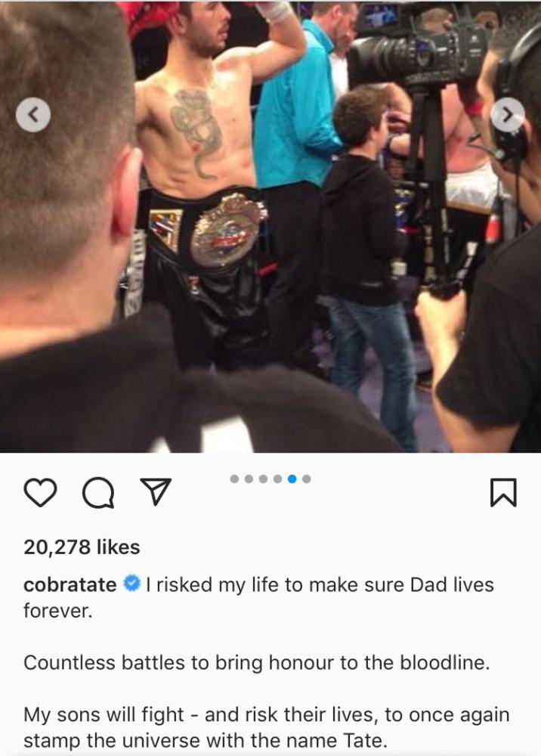The height and width of the screenshot is (756, 541).
Task: Jump to the first carousel dot
Action: (235, 479)
